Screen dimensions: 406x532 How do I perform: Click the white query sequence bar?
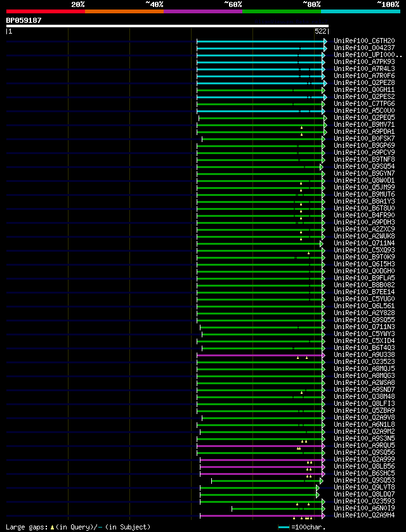[x=167, y=26]
